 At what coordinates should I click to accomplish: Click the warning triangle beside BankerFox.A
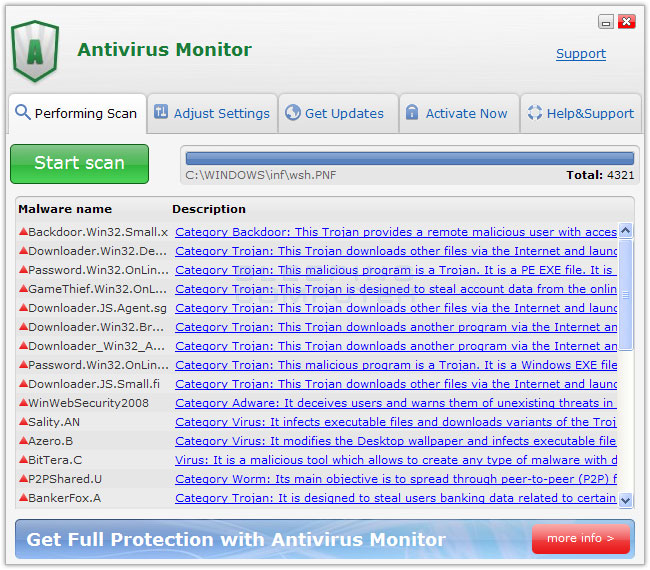tap(23, 497)
